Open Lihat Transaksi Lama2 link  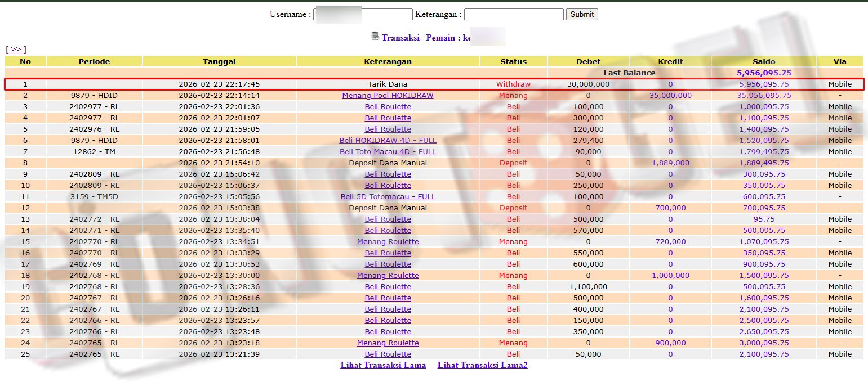pyautogui.click(x=482, y=365)
